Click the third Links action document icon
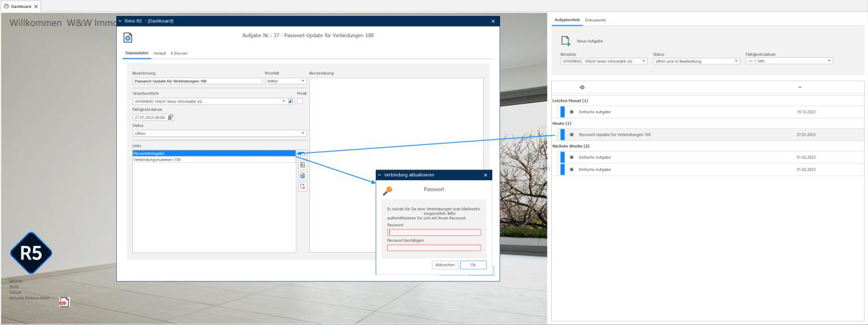 click(302, 175)
